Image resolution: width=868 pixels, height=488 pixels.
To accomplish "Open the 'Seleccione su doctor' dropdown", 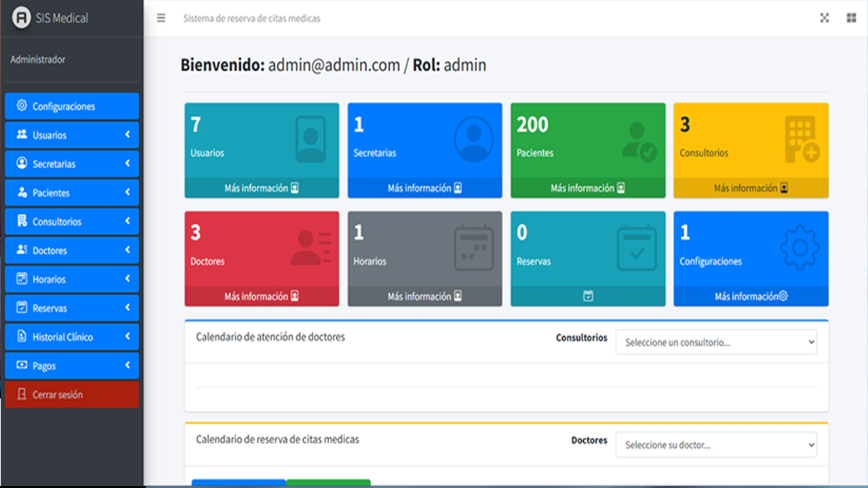I will pyautogui.click(x=716, y=445).
